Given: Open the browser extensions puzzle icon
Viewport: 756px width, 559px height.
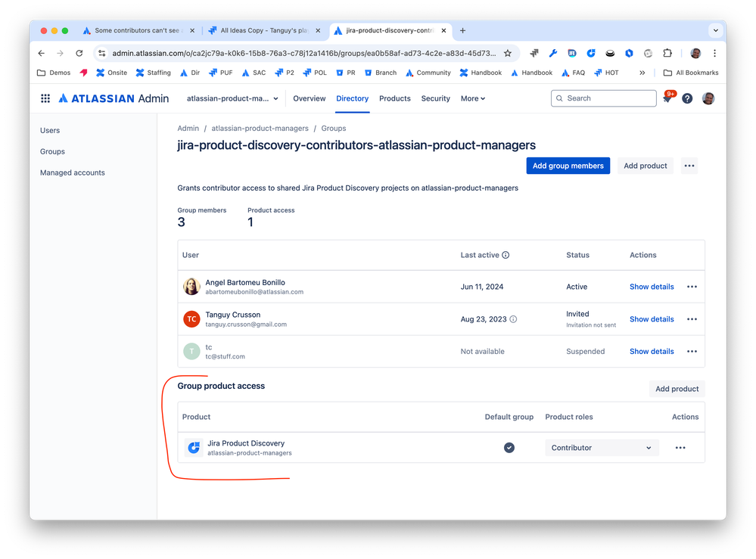Looking at the screenshot, I should (x=667, y=54).
